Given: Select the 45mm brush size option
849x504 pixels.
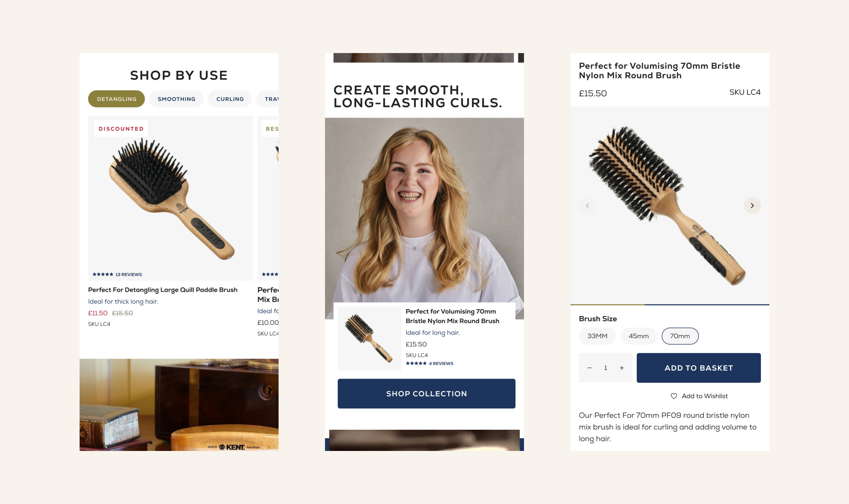Looking at the screenshot, I should click(x=638, y=336).
